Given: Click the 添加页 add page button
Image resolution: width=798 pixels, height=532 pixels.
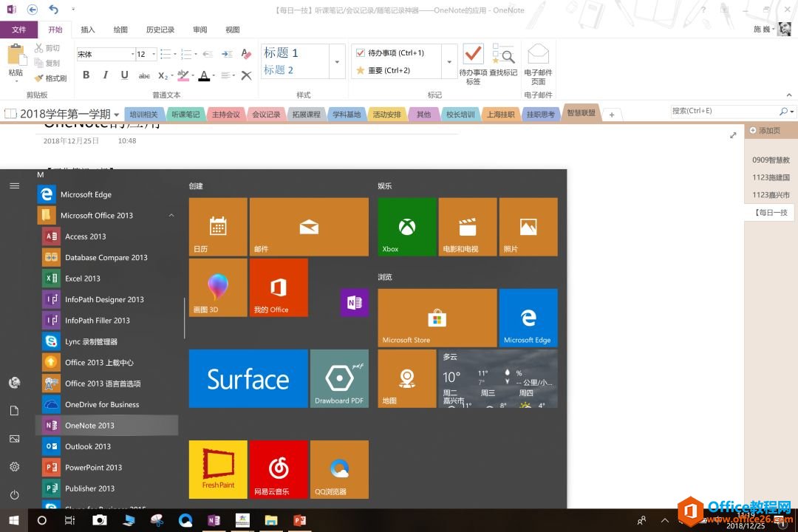Looking at the screenshot, I should pos(765,131).
